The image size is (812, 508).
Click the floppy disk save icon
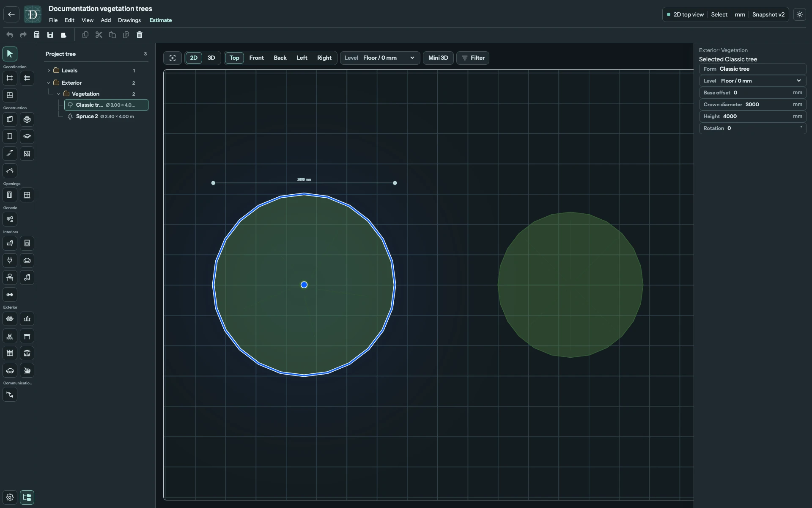click(x=50, y=35)
